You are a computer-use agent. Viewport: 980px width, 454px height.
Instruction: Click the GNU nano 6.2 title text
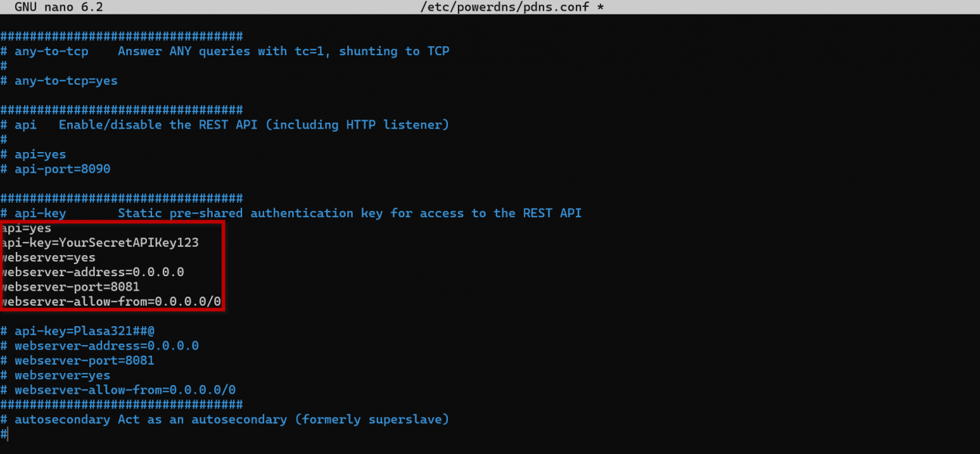pyautogui.click(x=58, y=7)
